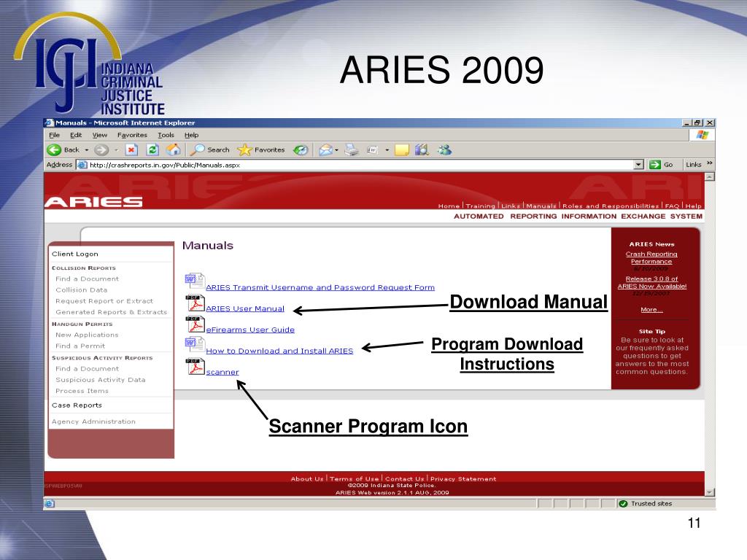Click the Messenger people icon
The image size is (747, 560).
(x=444, y=150)
